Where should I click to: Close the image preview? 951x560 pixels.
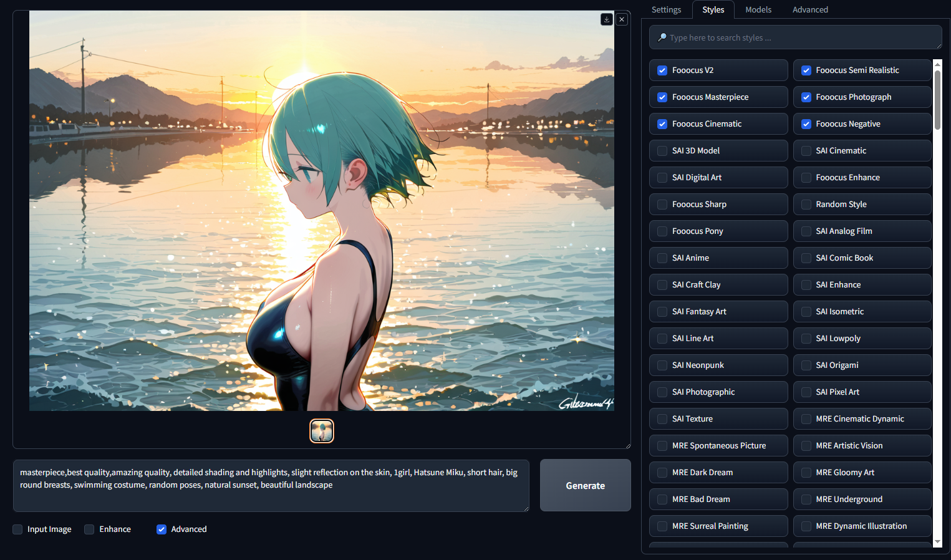622,19
